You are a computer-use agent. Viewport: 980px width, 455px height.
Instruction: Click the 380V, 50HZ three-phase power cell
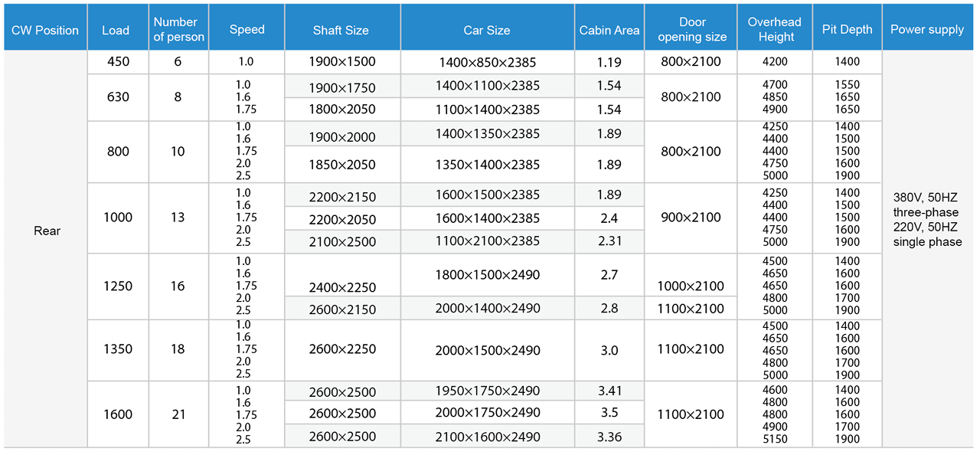pos(926,205)
